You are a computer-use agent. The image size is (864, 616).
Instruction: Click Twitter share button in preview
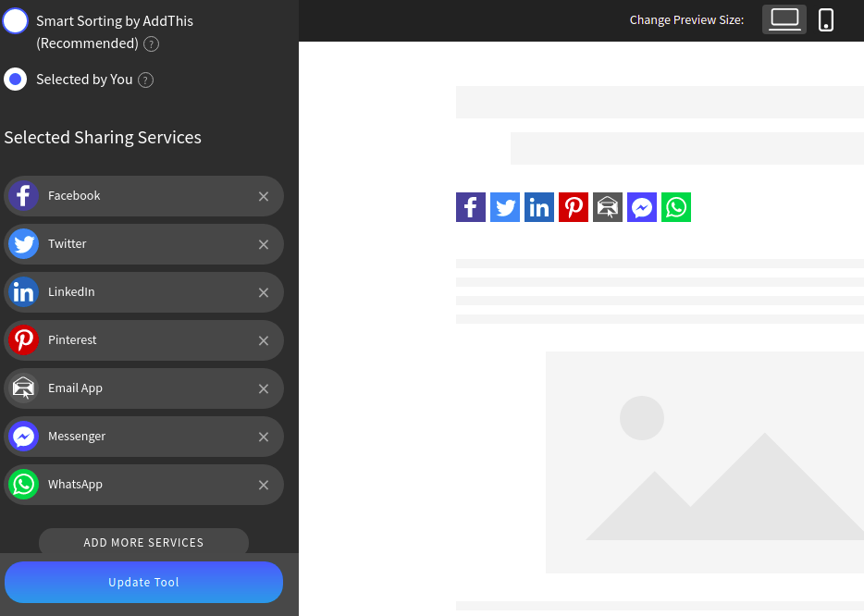click(x=505, y=207)
